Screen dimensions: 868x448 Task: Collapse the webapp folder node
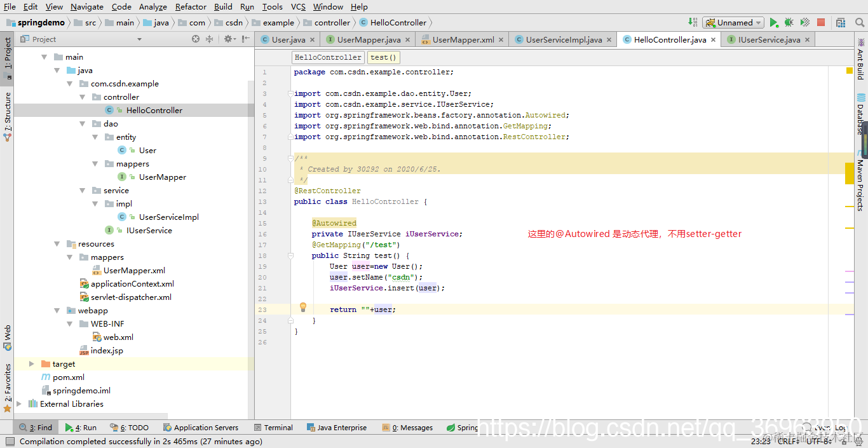[x=57, y=310]
